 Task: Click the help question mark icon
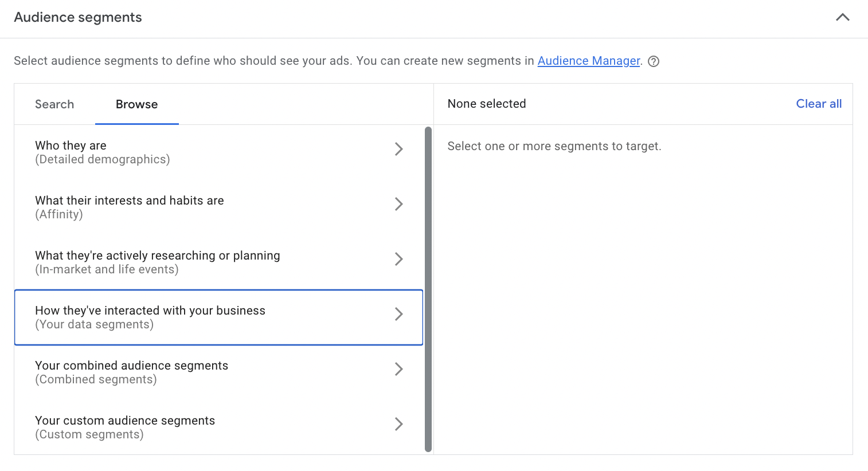[x=654, y=61]
